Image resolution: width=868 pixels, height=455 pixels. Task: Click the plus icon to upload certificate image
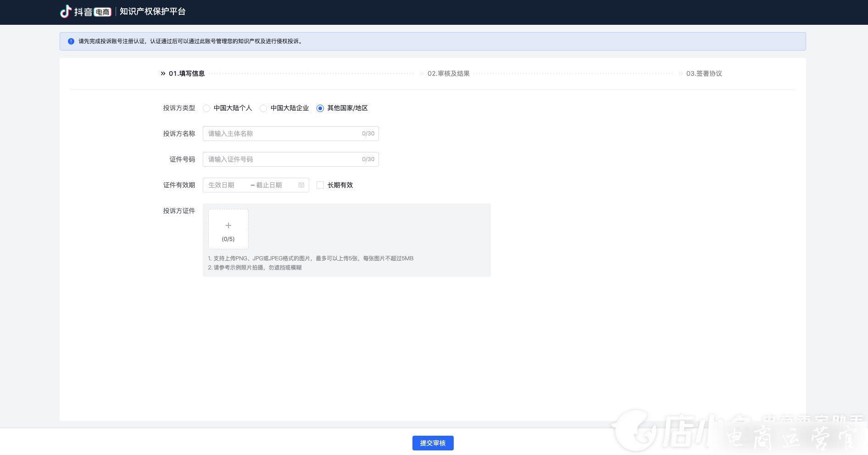pyautogui.click(x=228, y=225)
